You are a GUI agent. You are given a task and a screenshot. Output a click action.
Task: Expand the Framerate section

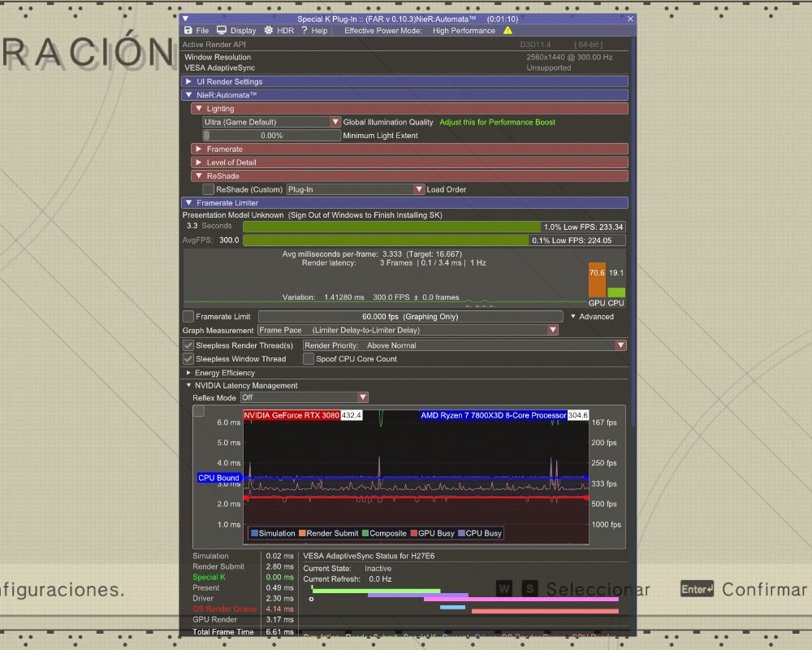click(x=409, y=149)
